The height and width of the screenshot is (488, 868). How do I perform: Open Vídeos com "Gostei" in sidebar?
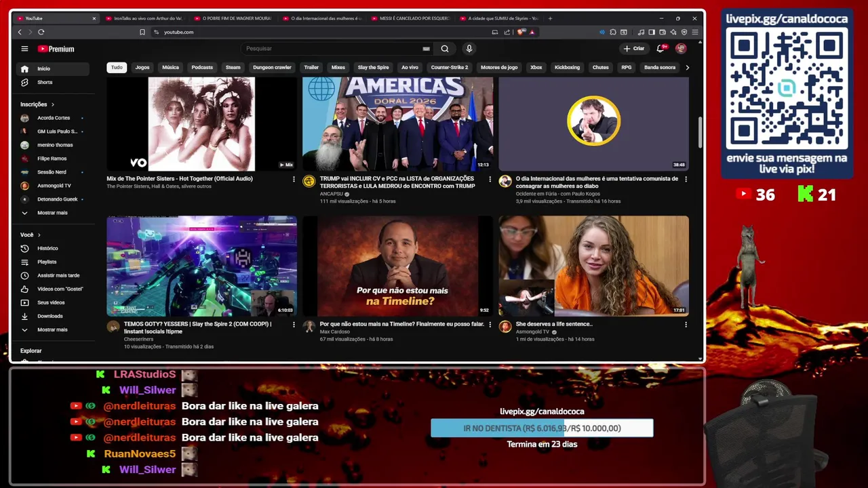click(x=52, y=289)
